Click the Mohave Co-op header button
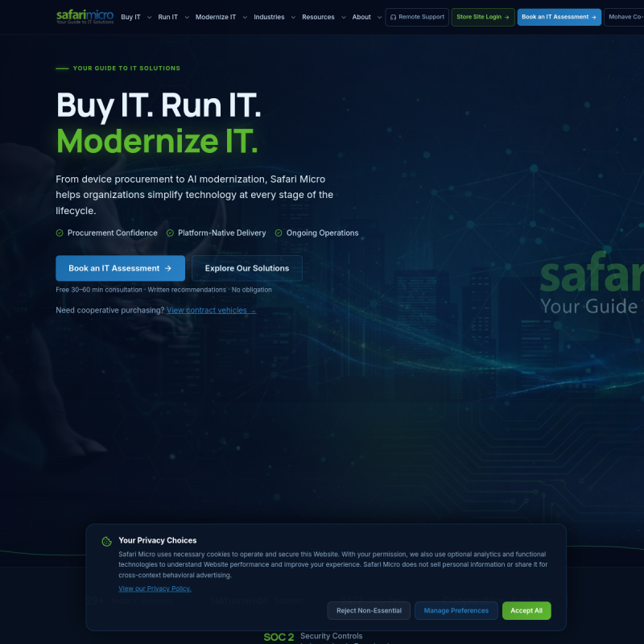644x644 pixels. (624, 17)
